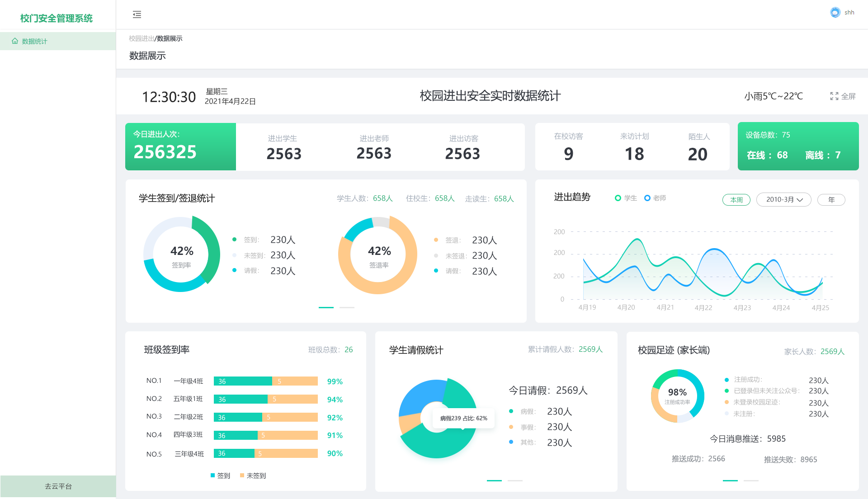Toggle the 老师 series legend marker
Viewport: 868px width, 499px height.
(647, 198)
